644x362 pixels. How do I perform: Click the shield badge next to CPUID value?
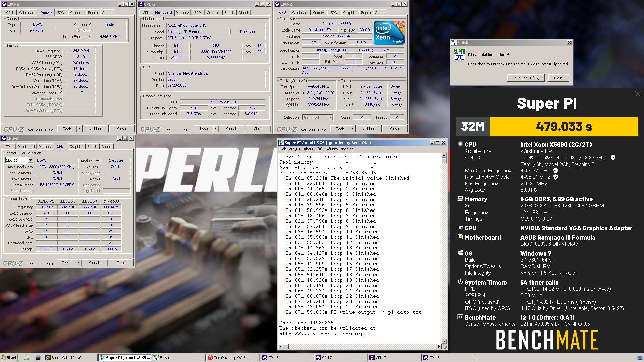coord(613,158)
